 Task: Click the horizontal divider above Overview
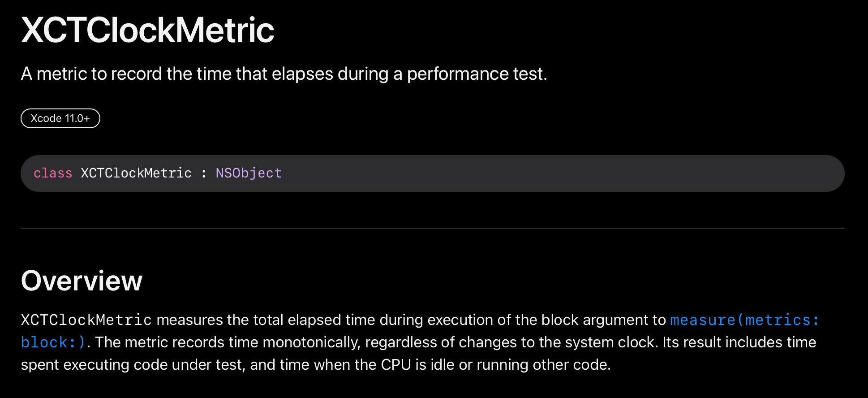coord(432,228)
